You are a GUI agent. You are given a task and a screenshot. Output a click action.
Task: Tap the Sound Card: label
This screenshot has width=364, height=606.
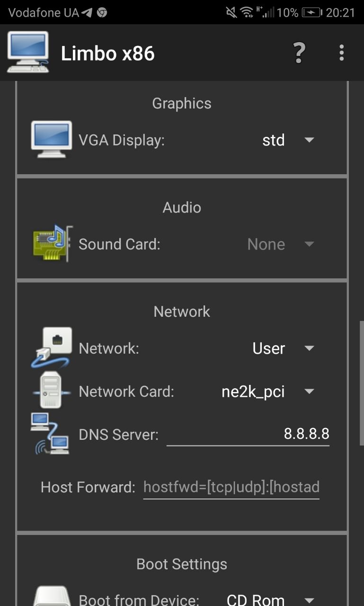119,244
